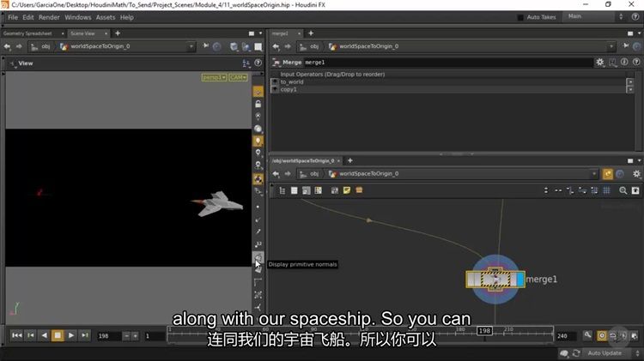
Task: Step back one frame
Action: [31, 335]
